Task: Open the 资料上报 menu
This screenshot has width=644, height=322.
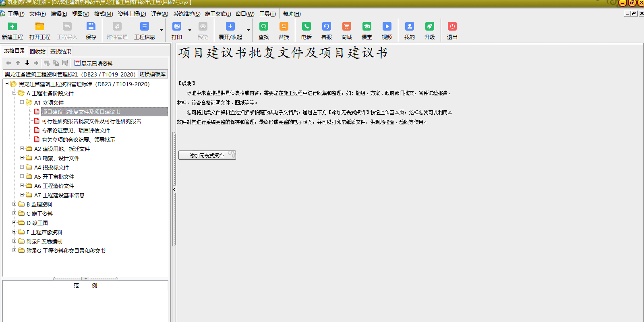Action: coord(132,14)
